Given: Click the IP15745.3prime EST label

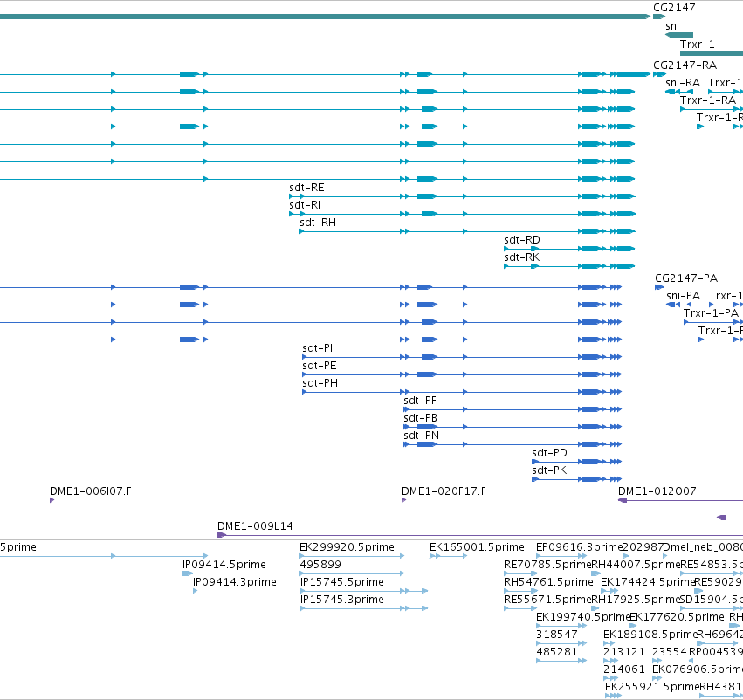Looking at the screenshot, I should pyautogui.click(x=341, y=600).
